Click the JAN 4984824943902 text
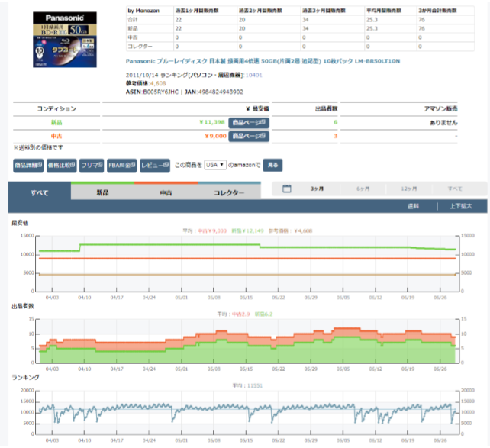Viewport: 490px width, 448px height. coord(214,92)
